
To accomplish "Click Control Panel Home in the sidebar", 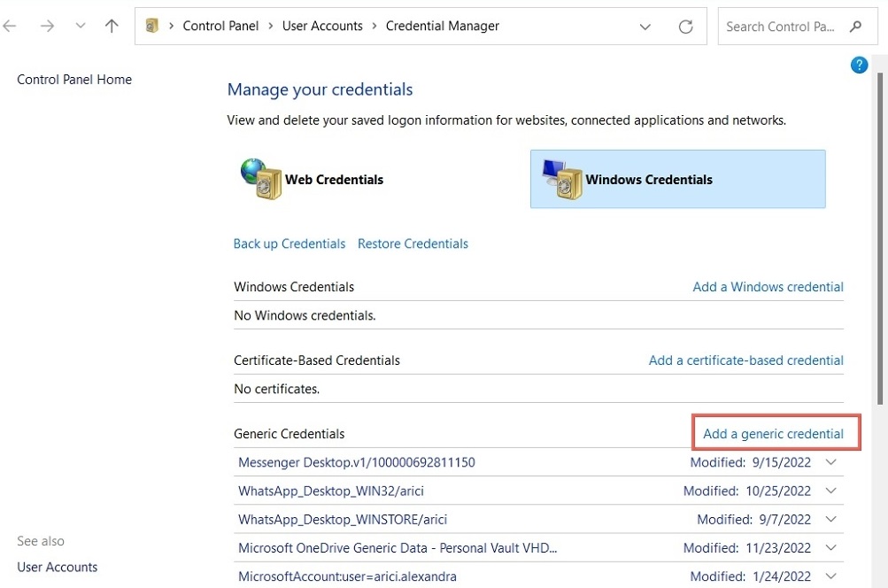I will [74, 79].
